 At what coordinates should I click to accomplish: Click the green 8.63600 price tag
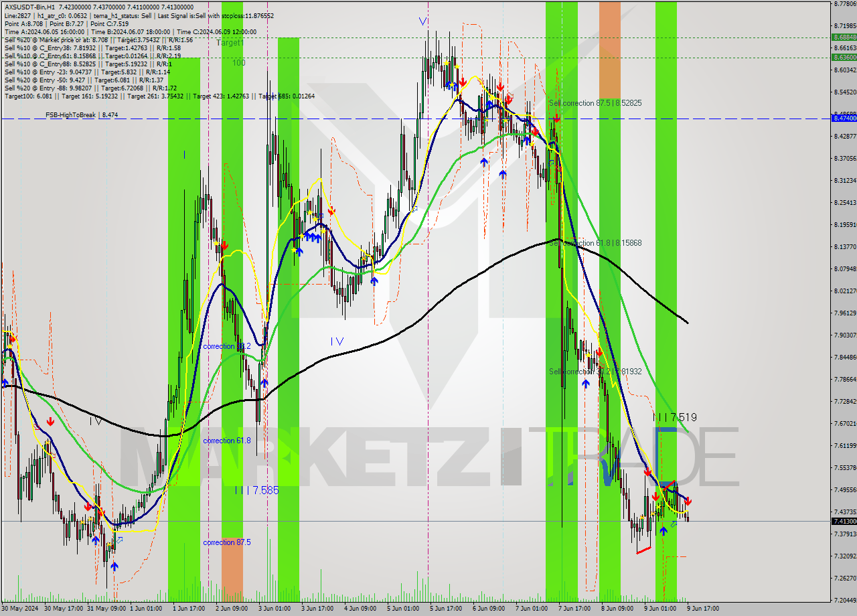click(x=844, y=58)
